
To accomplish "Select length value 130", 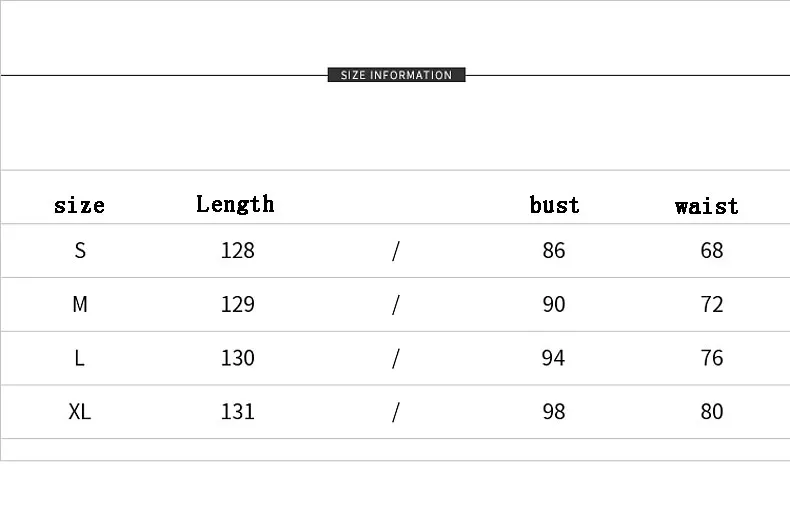I will tap(238, 358).
